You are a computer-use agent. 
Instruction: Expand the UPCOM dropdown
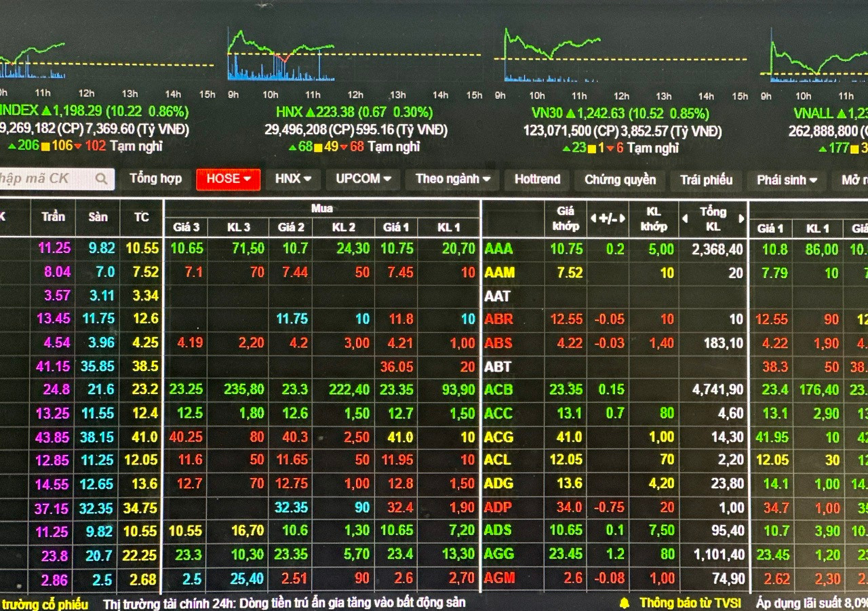tap(363, 179)
